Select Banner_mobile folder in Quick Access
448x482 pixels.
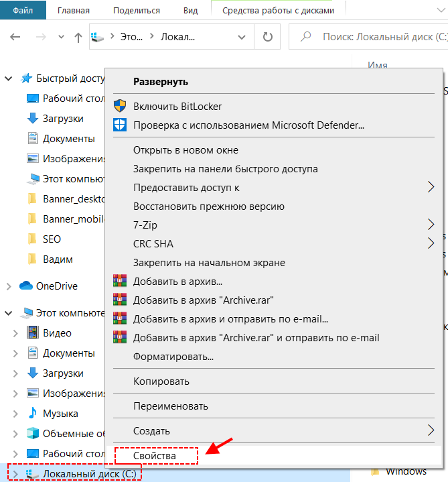tap(73, 219)
